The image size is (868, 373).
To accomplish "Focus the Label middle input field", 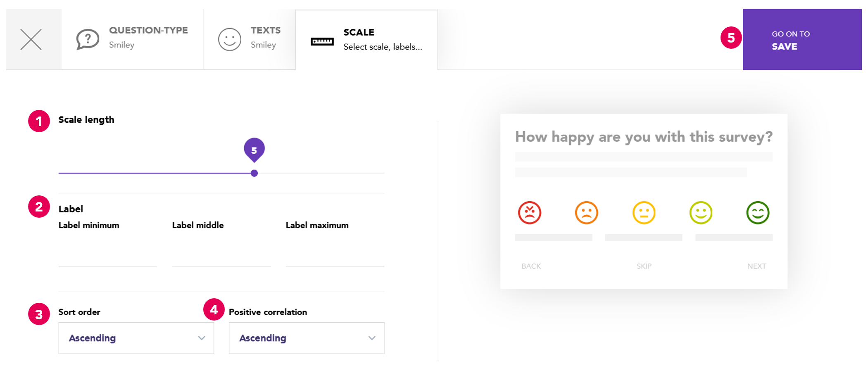I will click(x=221, y=256).
